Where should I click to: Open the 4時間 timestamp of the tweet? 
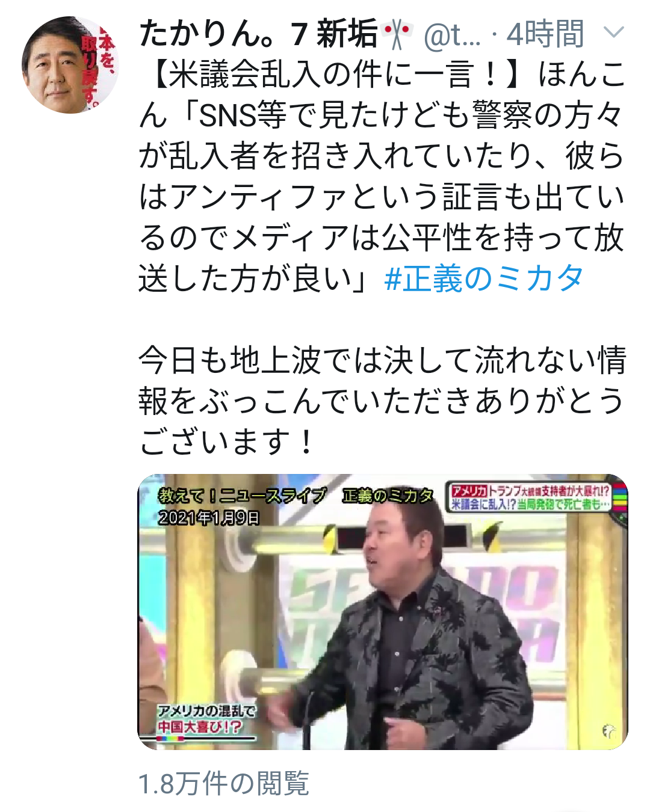[x=546, y=34]
